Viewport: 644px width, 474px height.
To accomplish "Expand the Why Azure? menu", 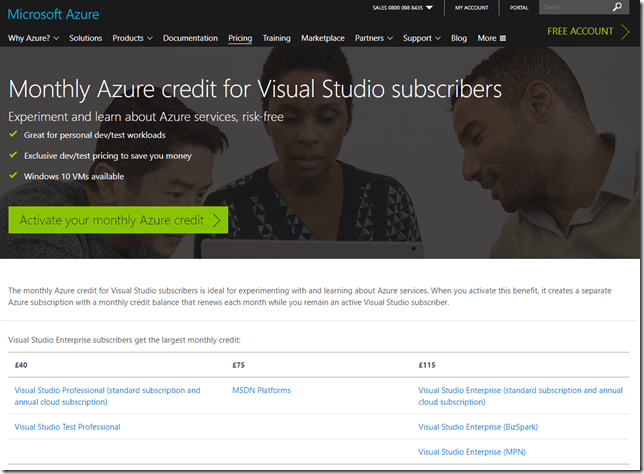I will coord(33,39).
